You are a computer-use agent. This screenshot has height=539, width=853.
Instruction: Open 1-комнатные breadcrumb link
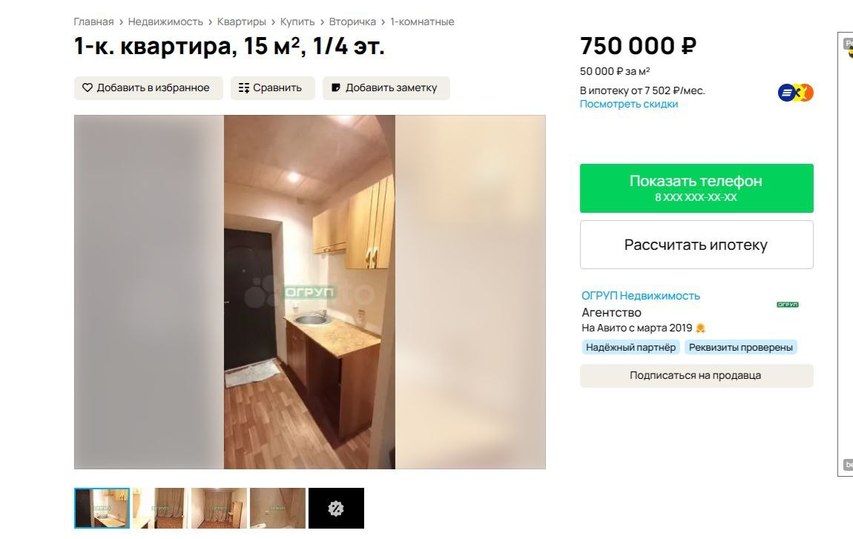coord(422,22)
